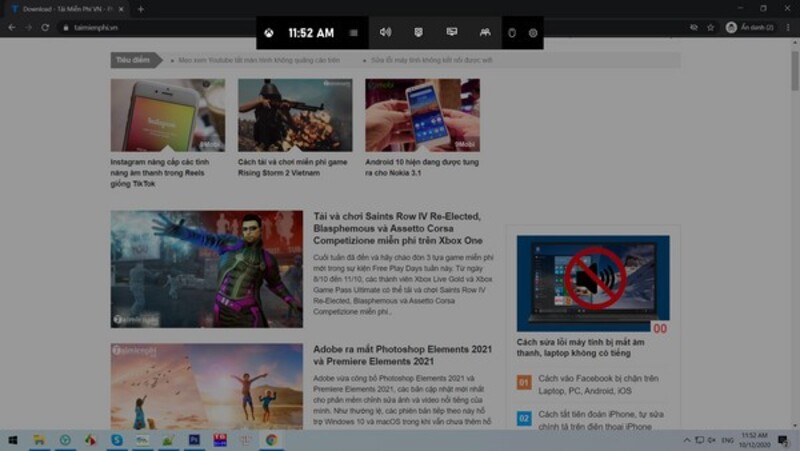This screenshot has width=800, height=451.
Task: Open the Instagram phone thumbnail
Action: pyautogui.click(x=168, y=115)
